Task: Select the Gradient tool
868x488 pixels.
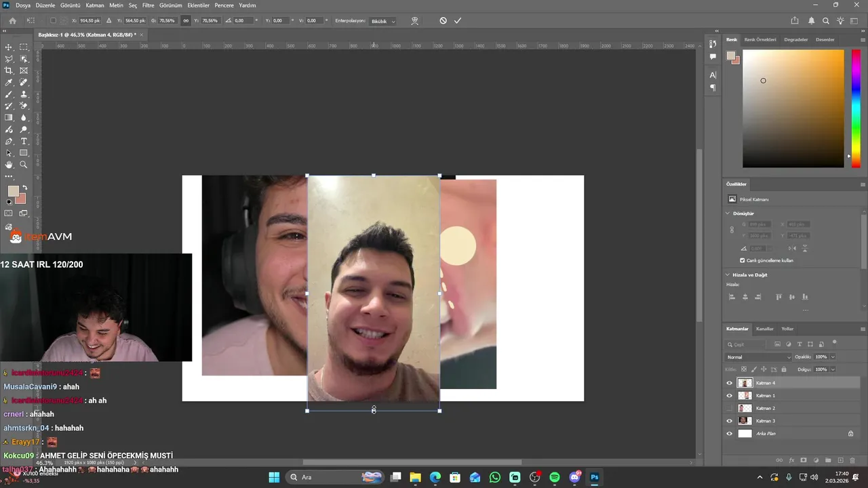Action: 9,118
